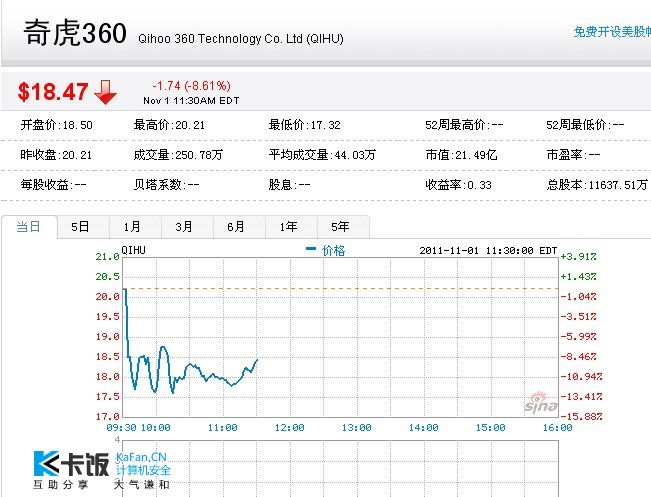Click the 12:00 time axis label
The height and width of the screenshot is (497, 651).
point(289,428)
